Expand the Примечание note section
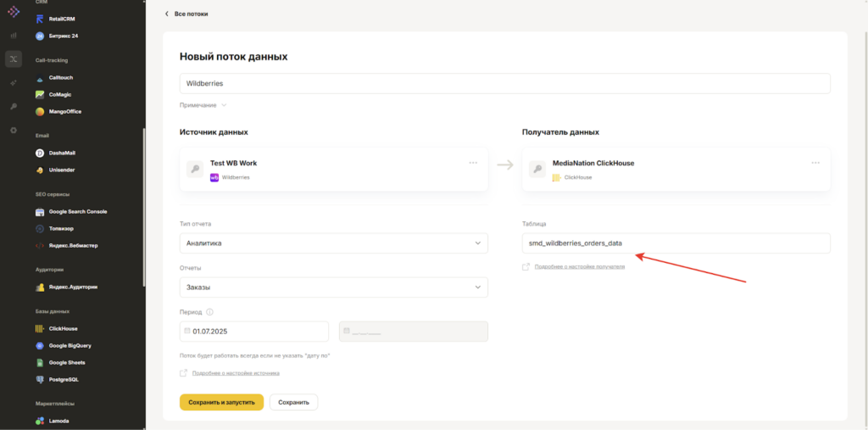868x430 pixels. (203, 104)
